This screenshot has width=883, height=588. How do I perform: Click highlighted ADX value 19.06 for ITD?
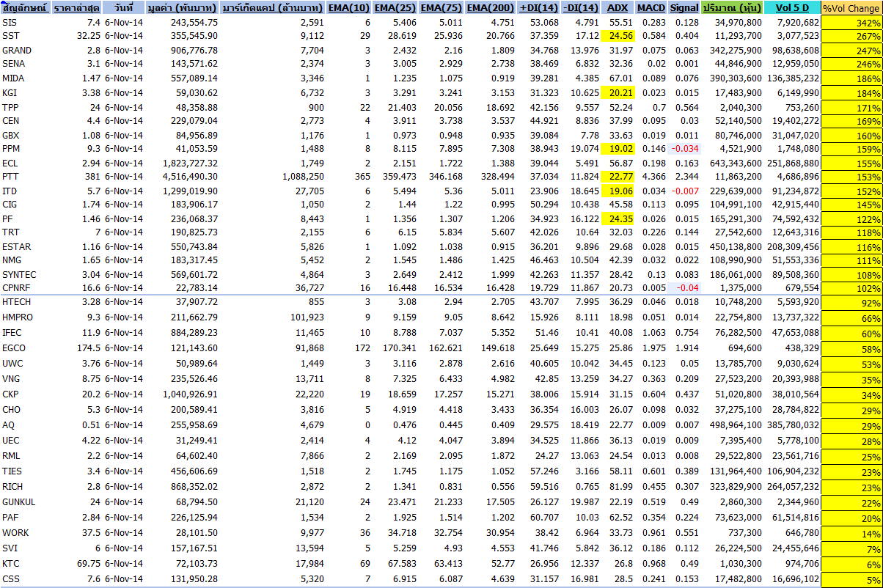(618, 191)
